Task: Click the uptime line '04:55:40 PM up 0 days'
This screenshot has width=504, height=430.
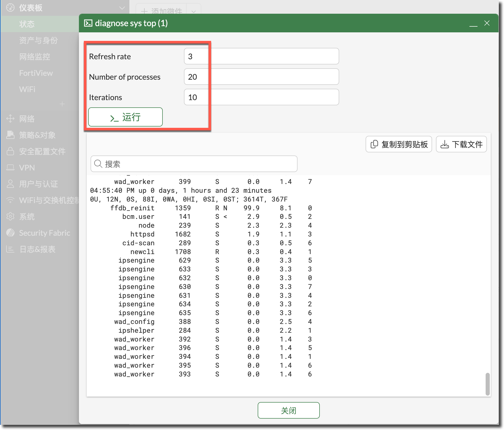Action: (x=181, y=190)
